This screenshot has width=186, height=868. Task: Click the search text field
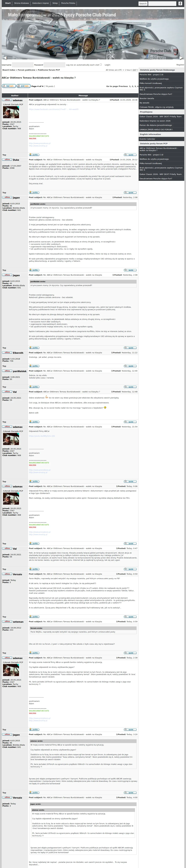pos(162,4)
